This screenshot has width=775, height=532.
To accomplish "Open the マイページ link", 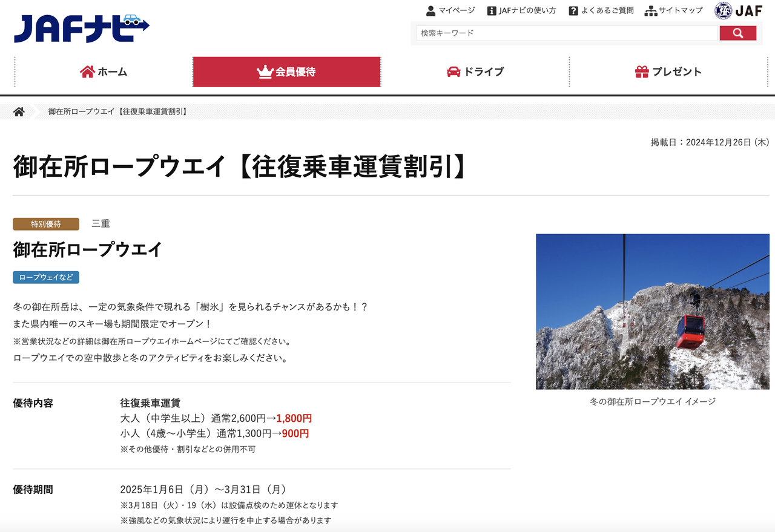I will (x=450, y=11).
